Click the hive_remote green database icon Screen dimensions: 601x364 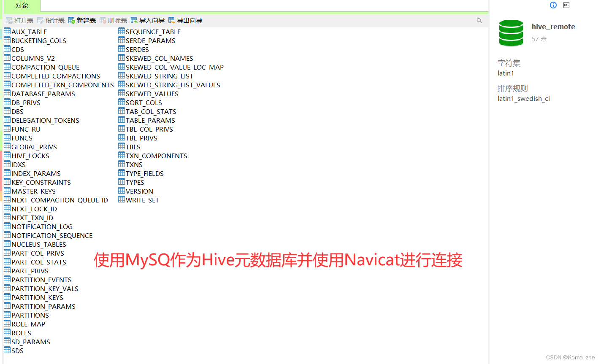coord(511,33)
